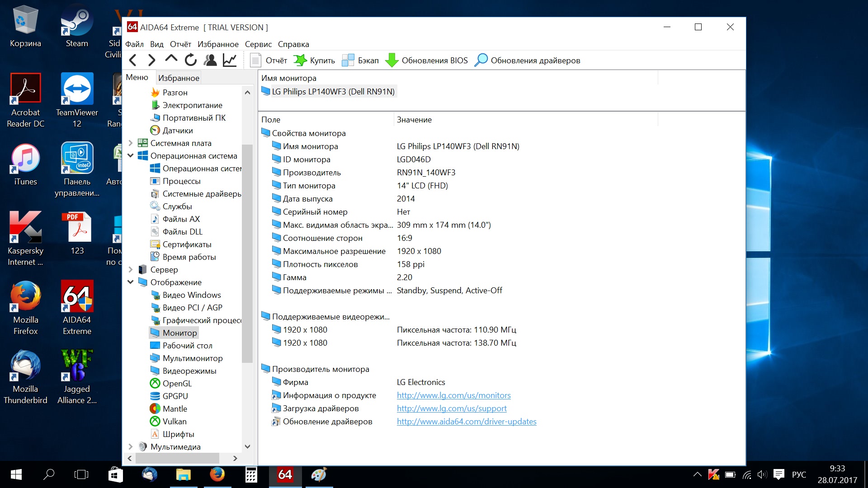Open the Отчёт menu in the menu bar
Viewport: 868px width, 488px height.
click(x=180, y=44)
